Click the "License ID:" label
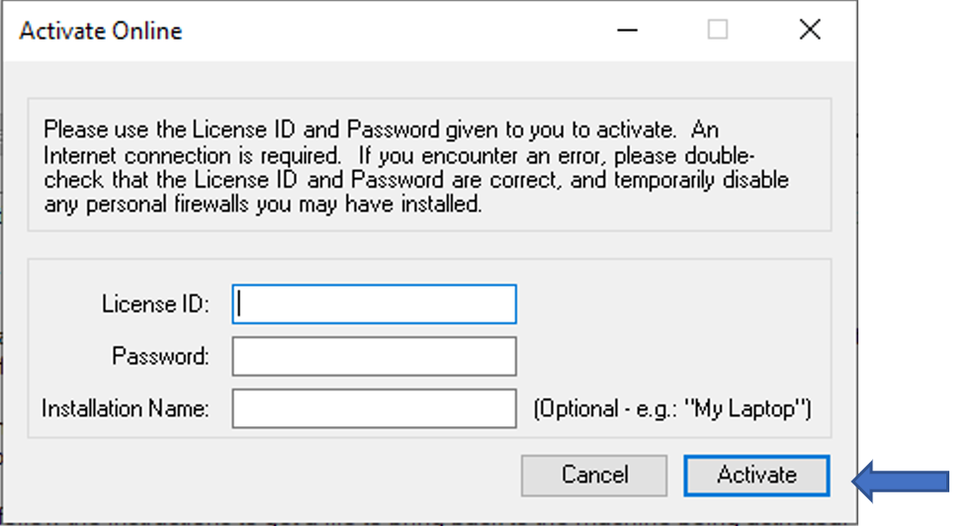 (x=155, y=305)
